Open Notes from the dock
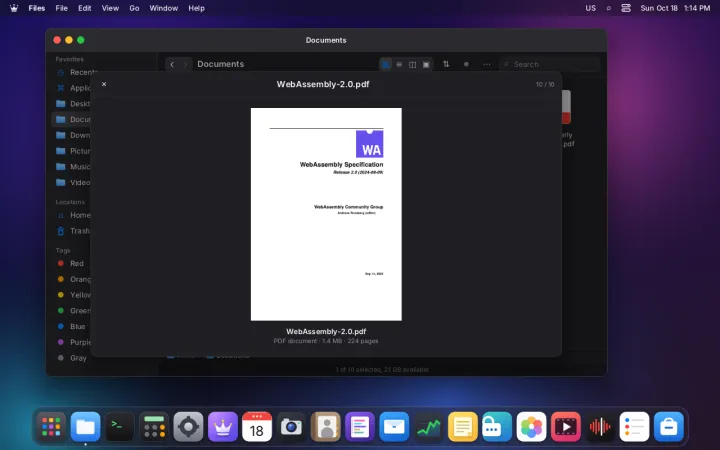Viewport: 720px width, 450px height. (x=462, y=427)
